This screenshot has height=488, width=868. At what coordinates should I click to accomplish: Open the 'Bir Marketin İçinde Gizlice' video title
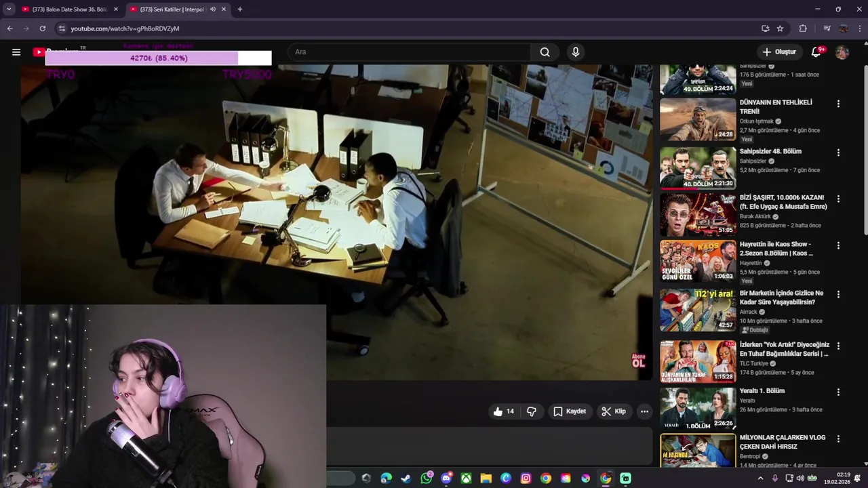tap(781, 298)
